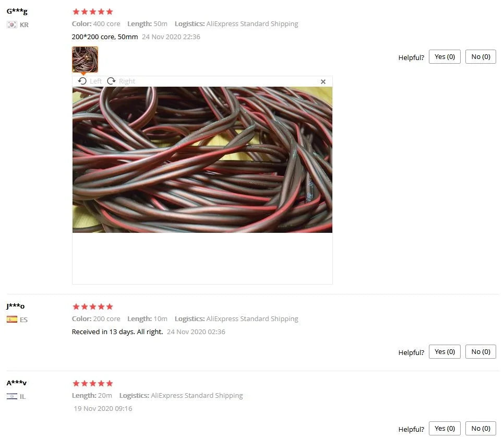504x437 pixels.
Task: Open the wire photo thumbnail
Action: (85, 60)
